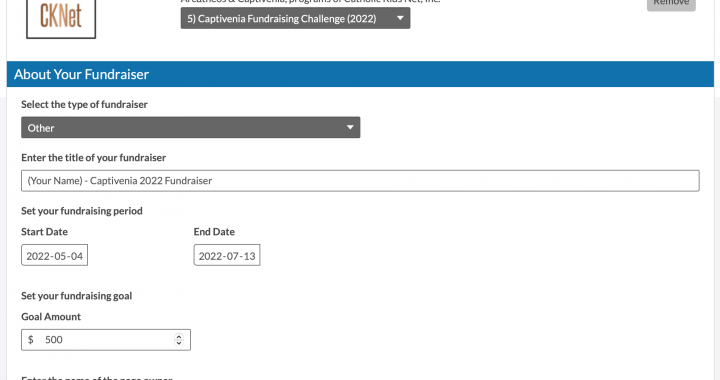This screenshot has height=380, width=720.
Task: Click the Start Date label
Action: pyautogui.click(x=45, y=232)
